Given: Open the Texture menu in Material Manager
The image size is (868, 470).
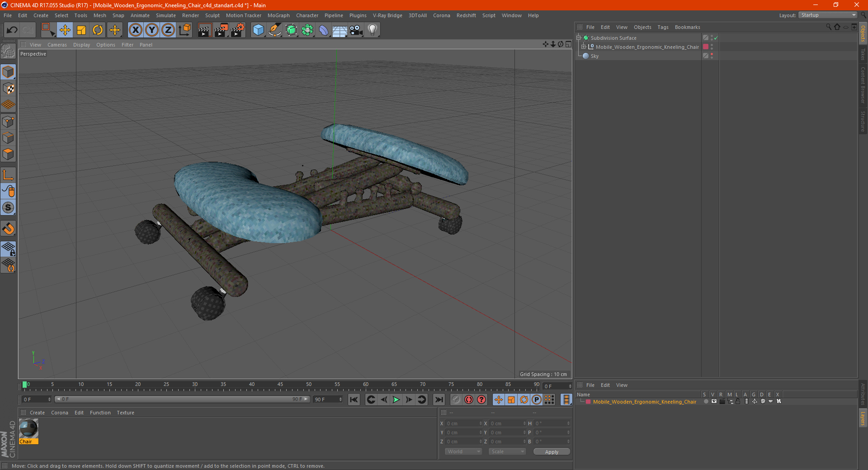Looking at the screenshot, I should click(x=125, y=413).
